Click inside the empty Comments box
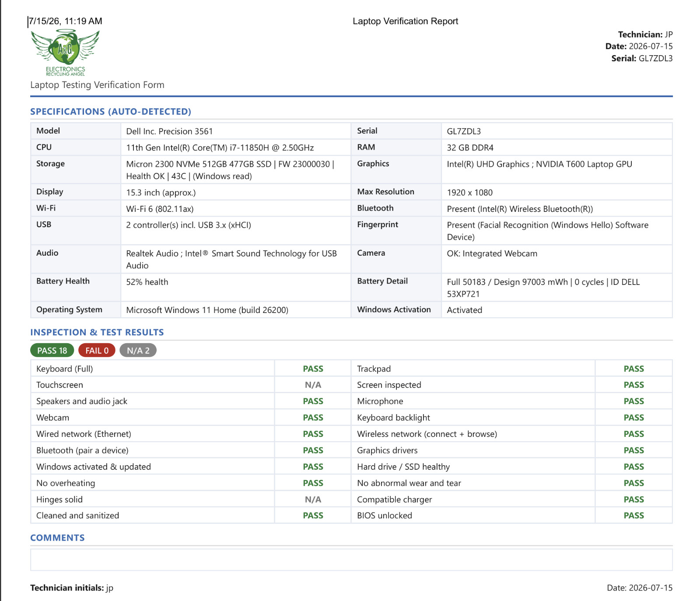This screenshot has height=601, width=700. coord(351,560)
